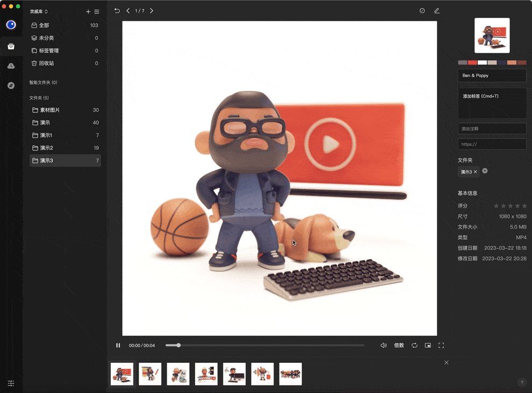Select first filmstrip thumbnail with play button
Screen dimensions: 532x393
(x=122, y=374)
